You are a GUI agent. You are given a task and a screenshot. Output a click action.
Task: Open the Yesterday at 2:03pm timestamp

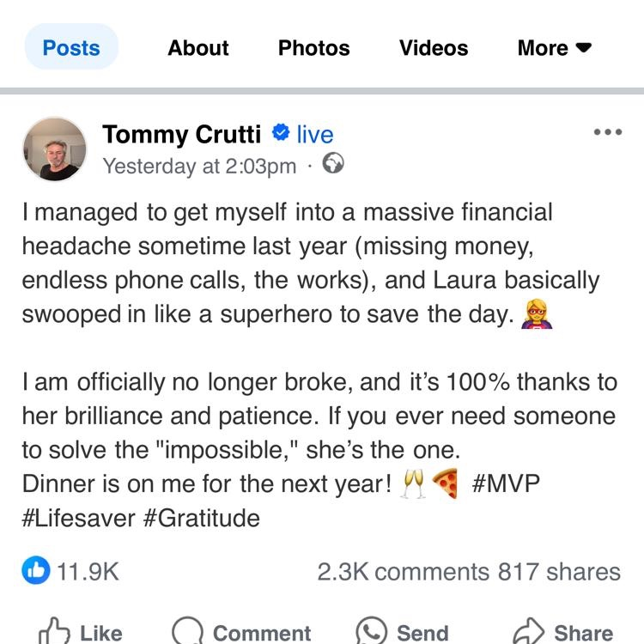pyautogui.click(x=199, y=166)
